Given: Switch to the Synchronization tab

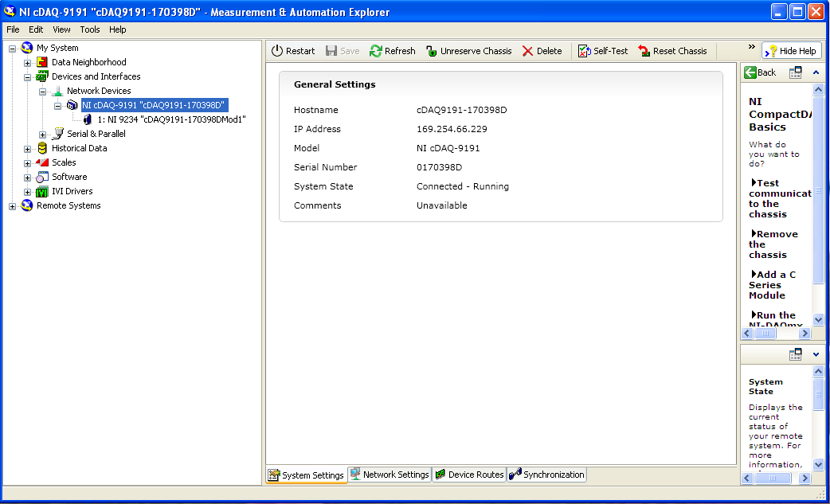Looking at the screenshot, I should 546,475.
